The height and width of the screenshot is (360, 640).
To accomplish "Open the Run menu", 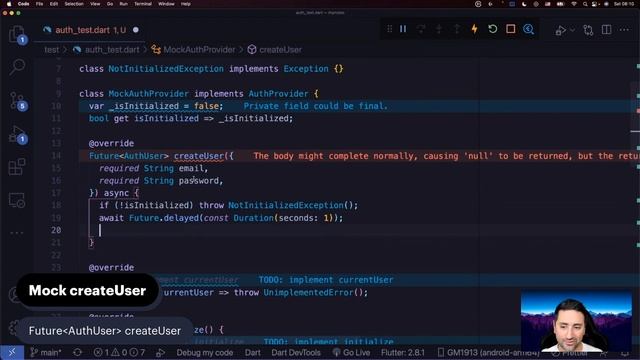I will click(x=124, y=4).
